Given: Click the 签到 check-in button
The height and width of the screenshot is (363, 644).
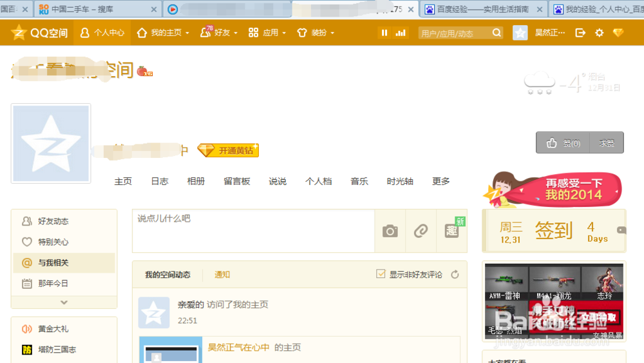Looking at the screenshot, I should [x=554, y=230].
